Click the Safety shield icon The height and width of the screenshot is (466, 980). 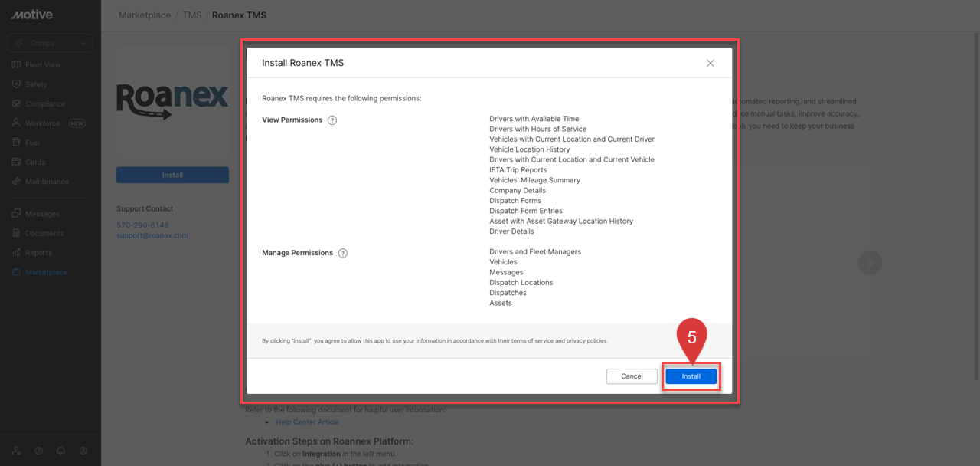[x=17, y=84]
